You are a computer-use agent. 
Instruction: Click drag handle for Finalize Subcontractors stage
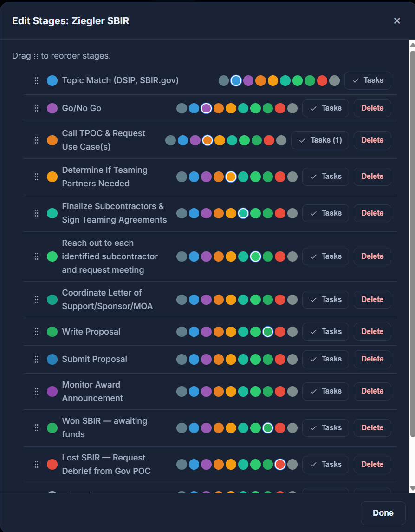(36, 213)
